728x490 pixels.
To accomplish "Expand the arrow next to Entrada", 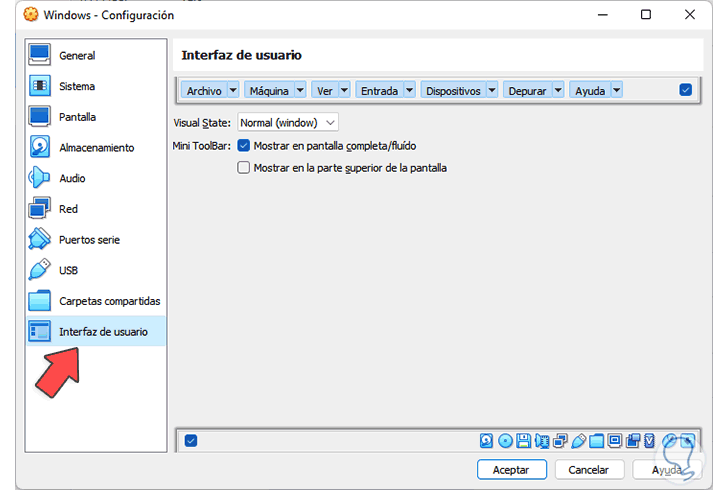I will (409, 90).
